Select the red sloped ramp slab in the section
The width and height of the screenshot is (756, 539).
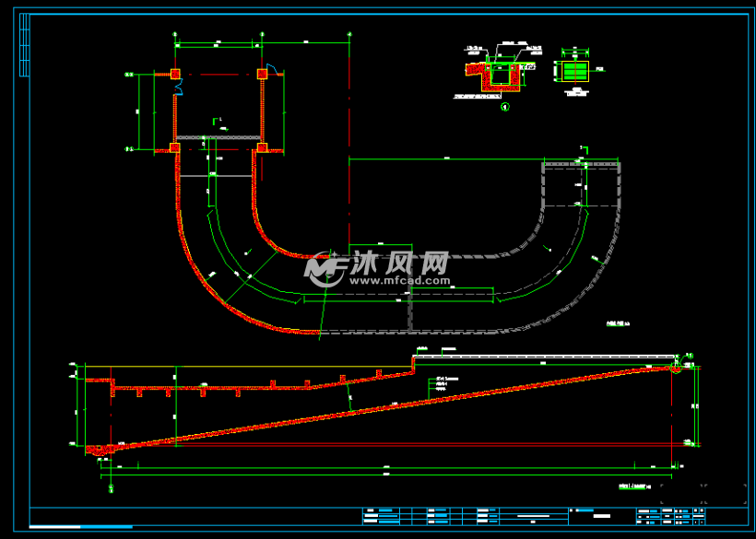pos(391,408)
